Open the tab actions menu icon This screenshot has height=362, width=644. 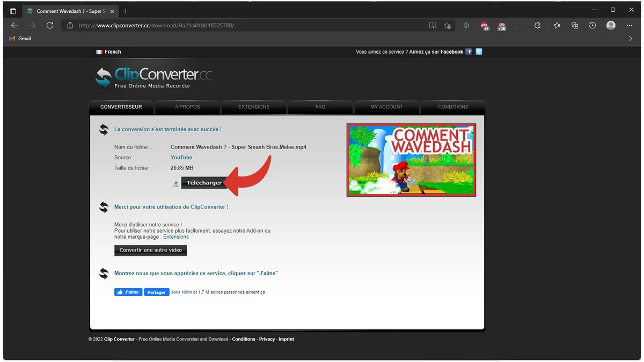click(x=13, y=11)
